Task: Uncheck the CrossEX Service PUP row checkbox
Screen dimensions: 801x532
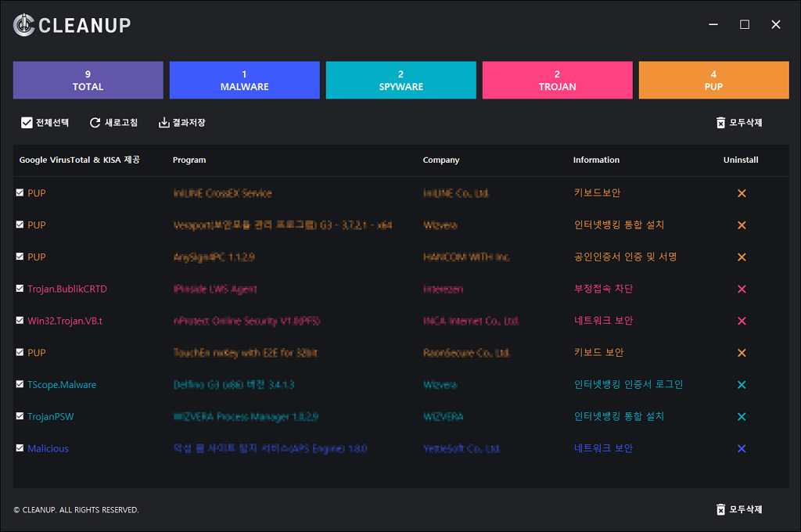Action: pos(20,192)
